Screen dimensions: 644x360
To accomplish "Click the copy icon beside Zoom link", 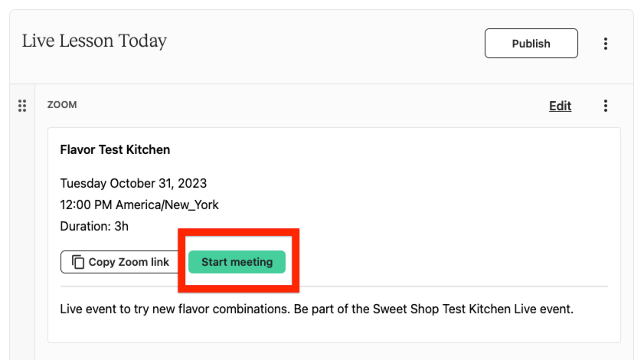I will 78,262.
